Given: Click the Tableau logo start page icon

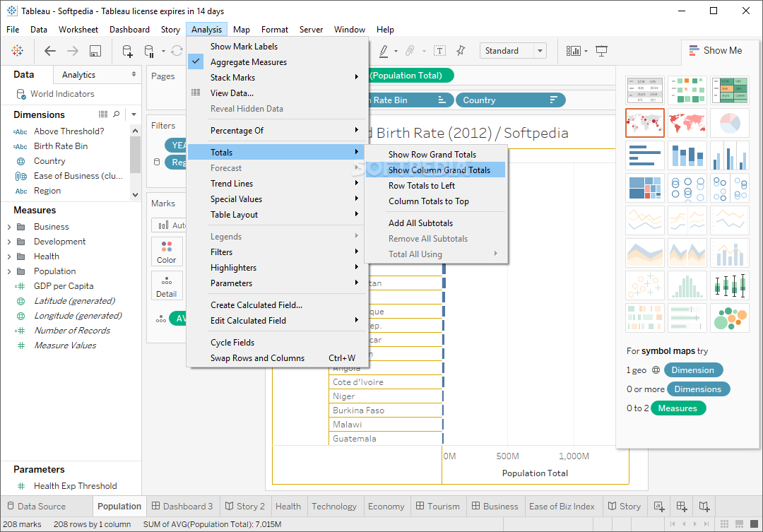Looking at the screenshot, I should [17, 51].
